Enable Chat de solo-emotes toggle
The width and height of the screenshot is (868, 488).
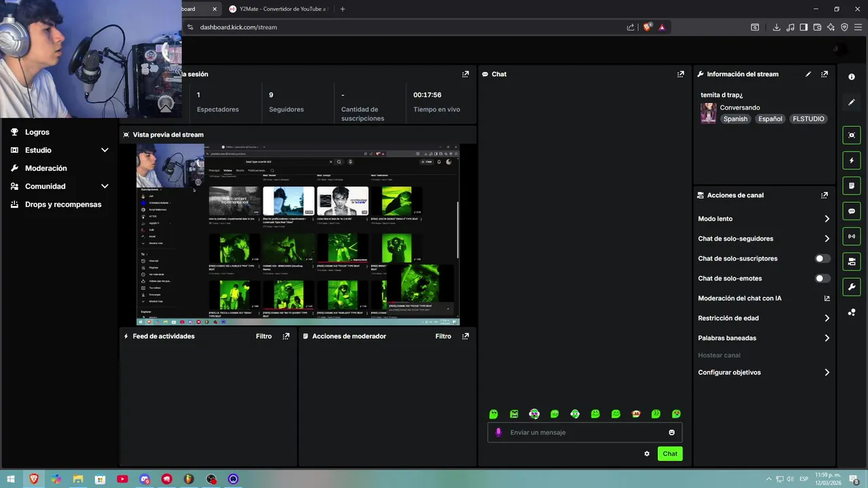click(822, 279)
